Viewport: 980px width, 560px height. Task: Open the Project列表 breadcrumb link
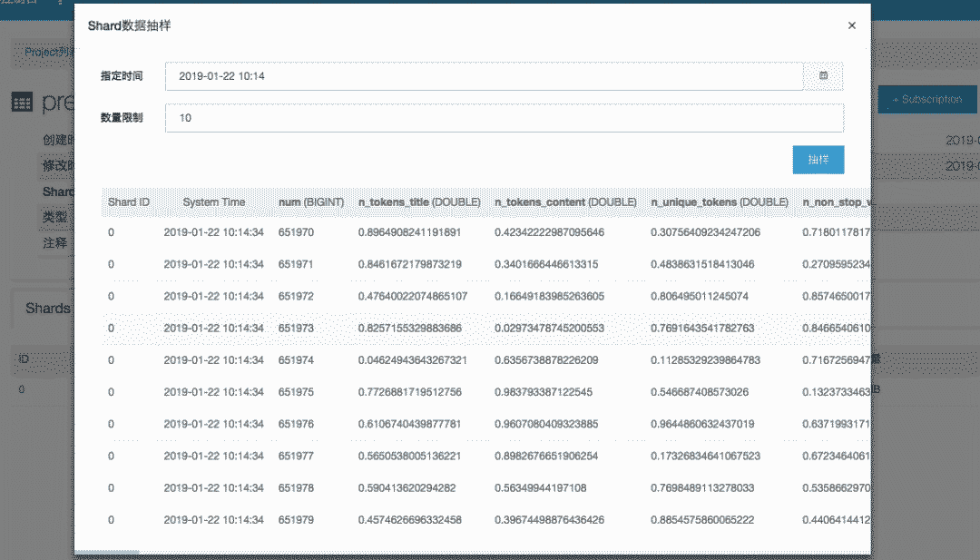tap(47, 53)
